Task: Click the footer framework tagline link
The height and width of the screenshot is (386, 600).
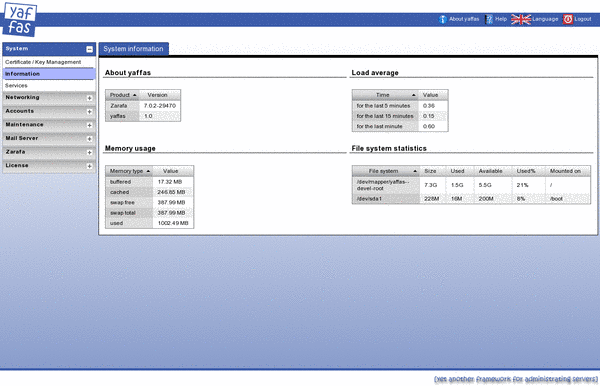Action: 516,379
